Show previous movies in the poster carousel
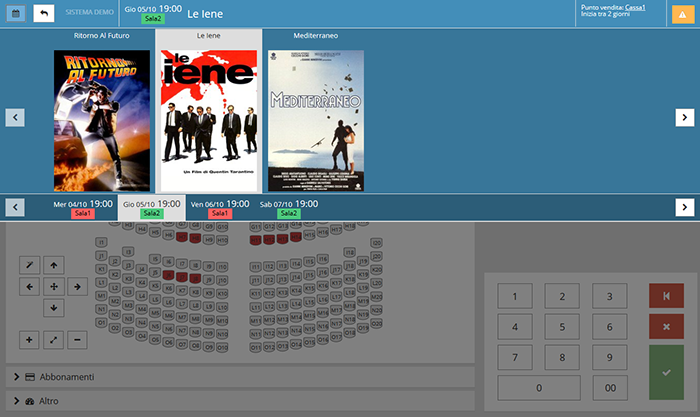700x417 pixels. pyautogui.click(x=15, y=117)
